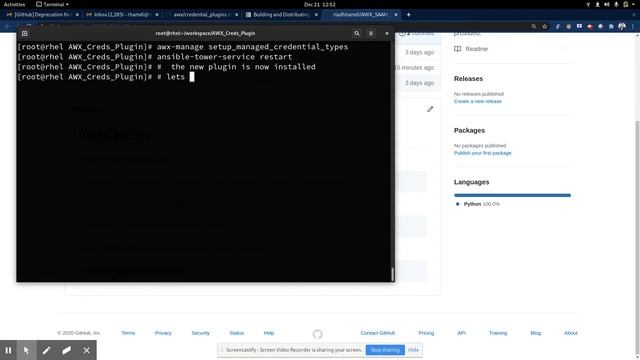Close the Inbox browser tab
The width and height of the screenshot is (640, 360).
[157, 15]
